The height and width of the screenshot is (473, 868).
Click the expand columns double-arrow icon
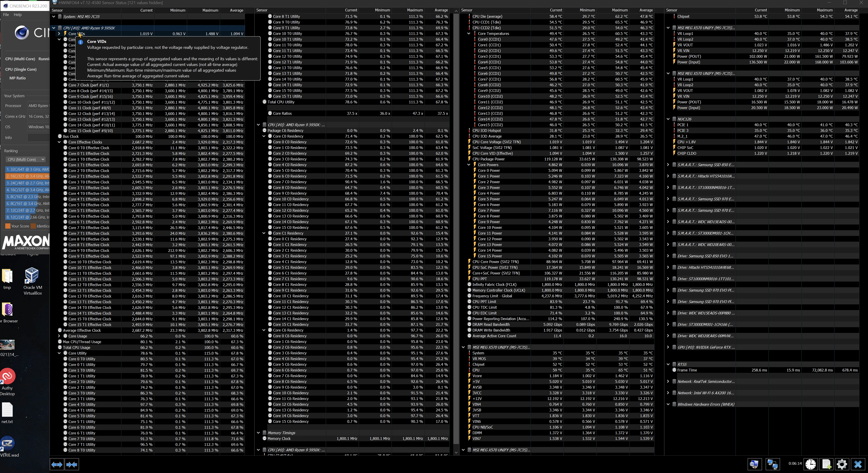pyautogui.click(x=57, y=465)
